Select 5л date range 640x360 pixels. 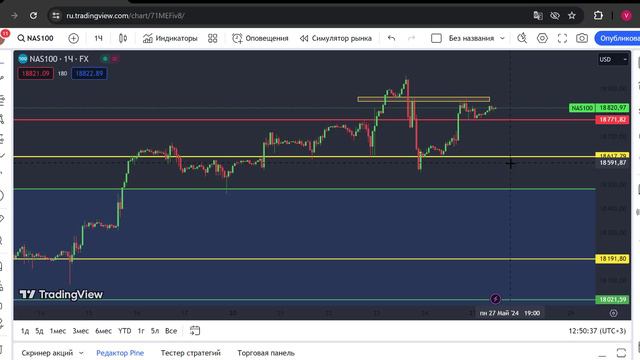(x=155, y=331)
